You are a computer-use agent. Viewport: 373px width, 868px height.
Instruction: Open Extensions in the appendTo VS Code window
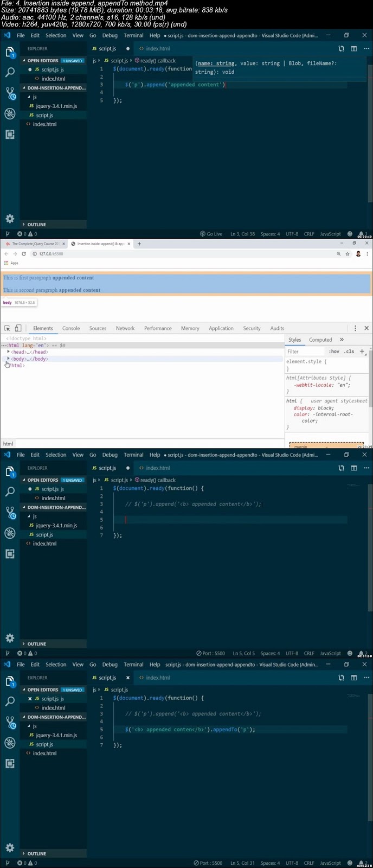[10, 763]
